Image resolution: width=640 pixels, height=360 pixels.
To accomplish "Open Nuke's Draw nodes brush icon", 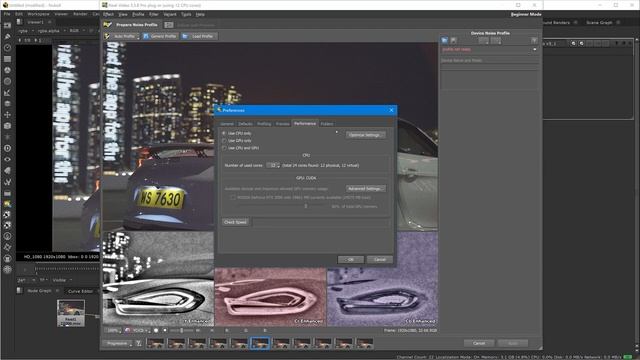I will click(7, 37).
